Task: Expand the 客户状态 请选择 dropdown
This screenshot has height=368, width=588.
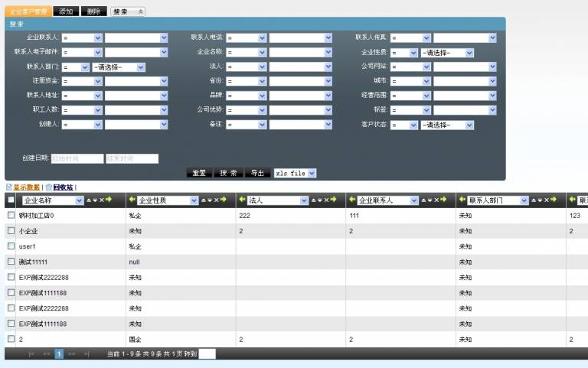Action: pyautogui.click(x=447, y=125)
